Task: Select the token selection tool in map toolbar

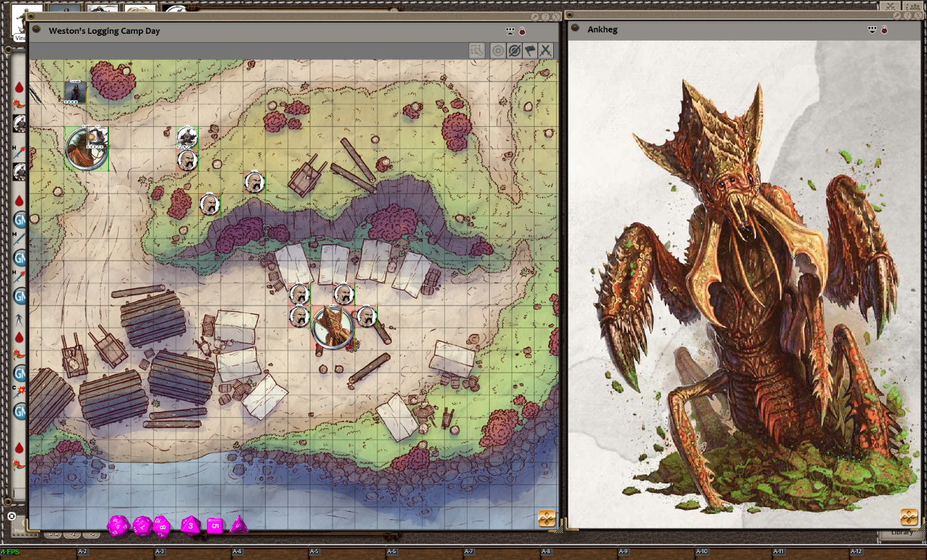Action: pyautogui.click(x=477, y=50)
